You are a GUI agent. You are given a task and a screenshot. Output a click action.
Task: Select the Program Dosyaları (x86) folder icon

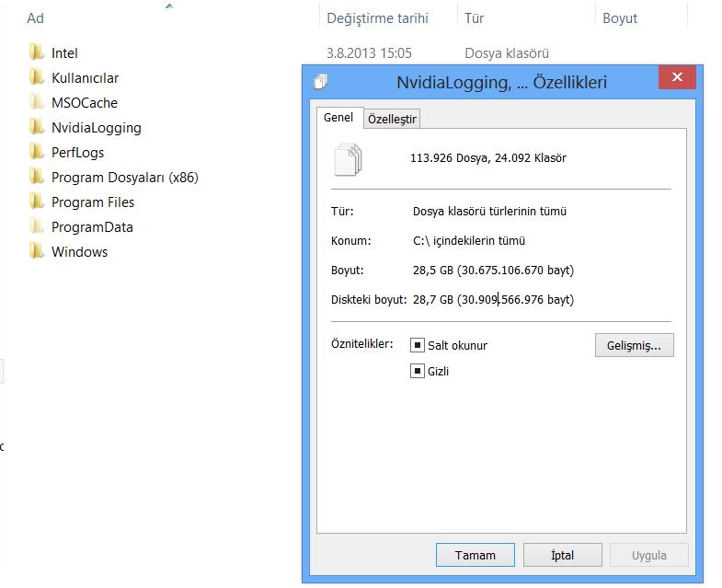click(x=37, y=178)
